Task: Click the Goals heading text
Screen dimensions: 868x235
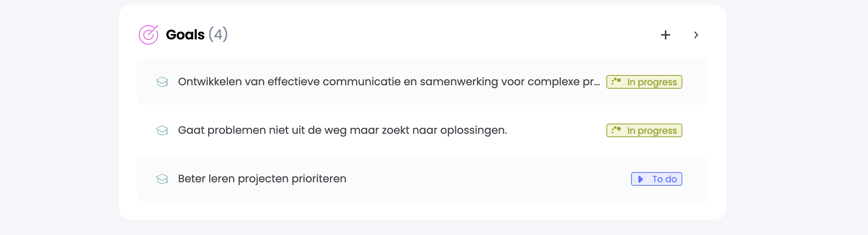Action: [x=185, y=35]
